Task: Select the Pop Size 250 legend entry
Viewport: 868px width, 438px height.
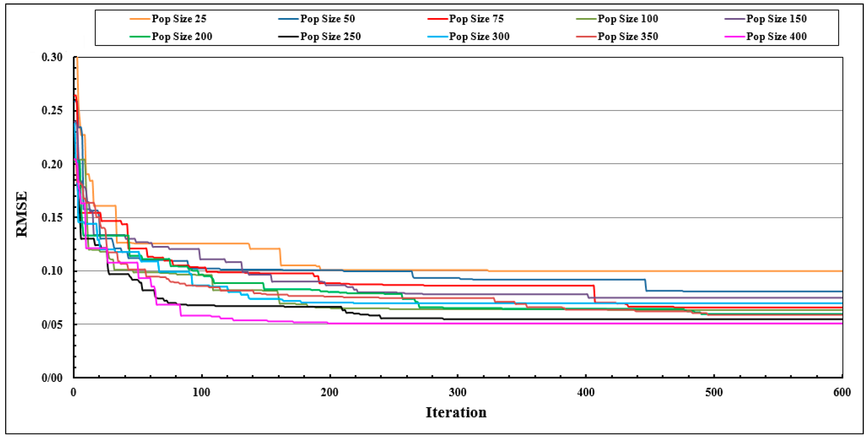Action: click(x=330, y=36)
